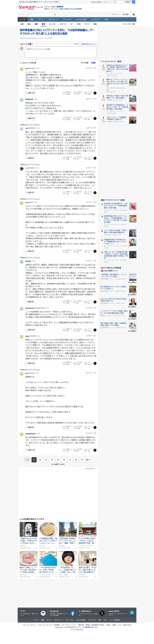This screenshot has width=154, height=644.
Task: Select the スポーツ category tab
Action: [x=63, y=24]
